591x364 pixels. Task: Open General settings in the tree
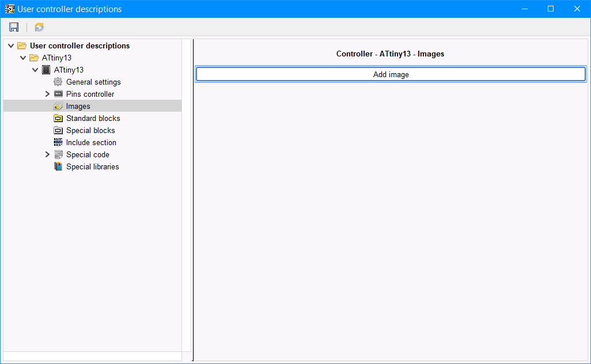coord(93,82)
